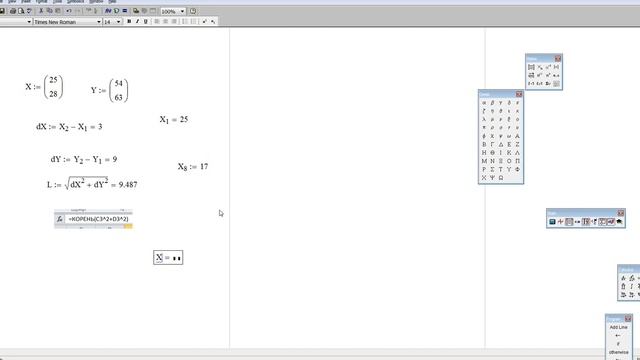Toggle Underline formatting
This screenshot has width=640, height=360.
pos(146,21)
